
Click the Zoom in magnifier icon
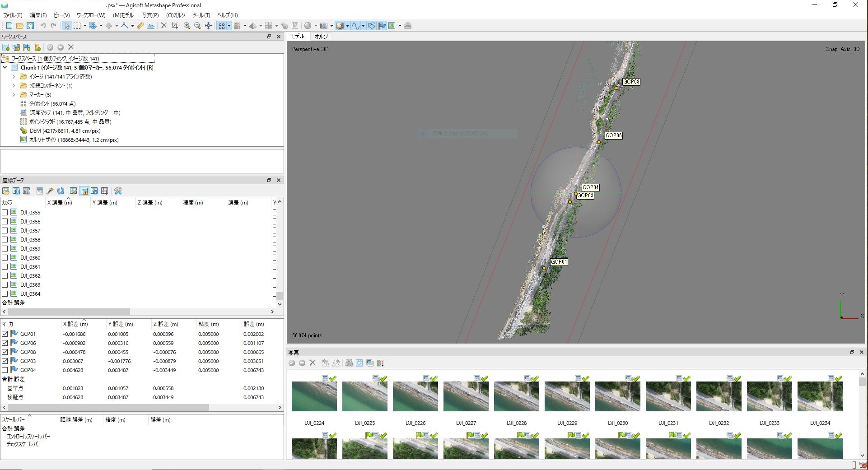187,26
